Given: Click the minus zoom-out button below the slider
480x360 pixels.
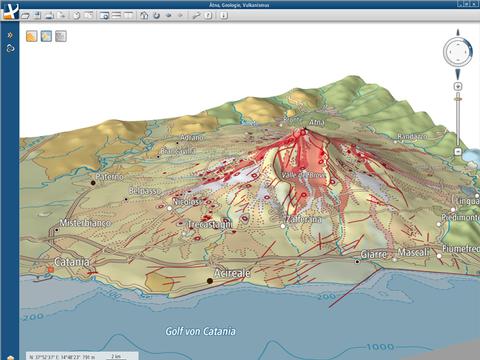Looking at the screenshot, I should point(458,152).
